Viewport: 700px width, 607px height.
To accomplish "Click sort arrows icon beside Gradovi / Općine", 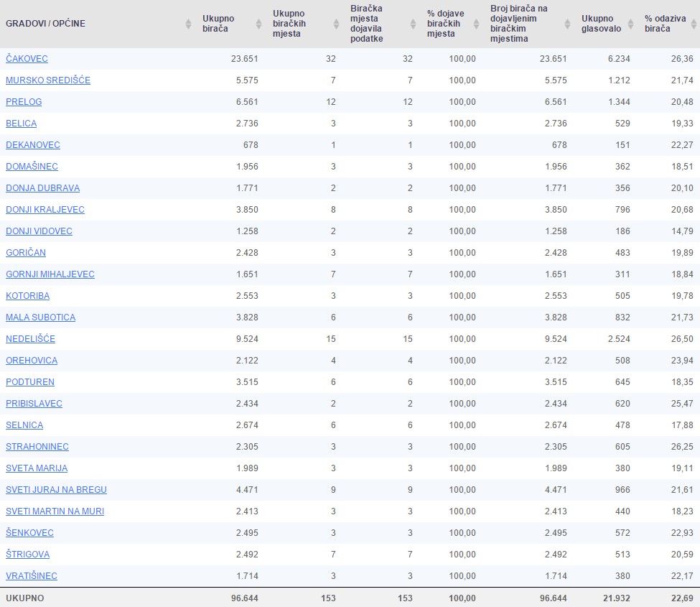I will (188, 24).
